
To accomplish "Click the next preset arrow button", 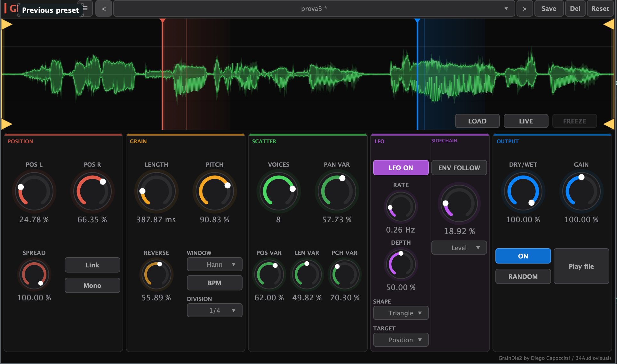I will 524,9.
